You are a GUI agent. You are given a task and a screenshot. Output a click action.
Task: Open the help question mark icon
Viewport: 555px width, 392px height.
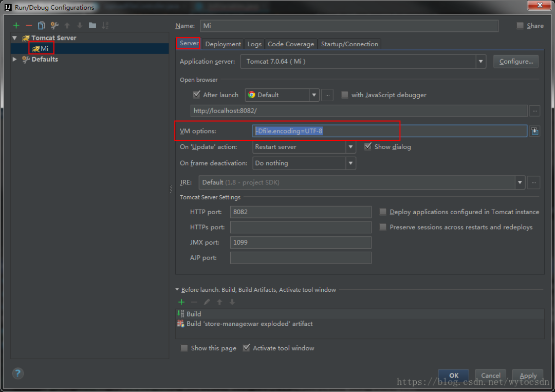pos(18,373)
